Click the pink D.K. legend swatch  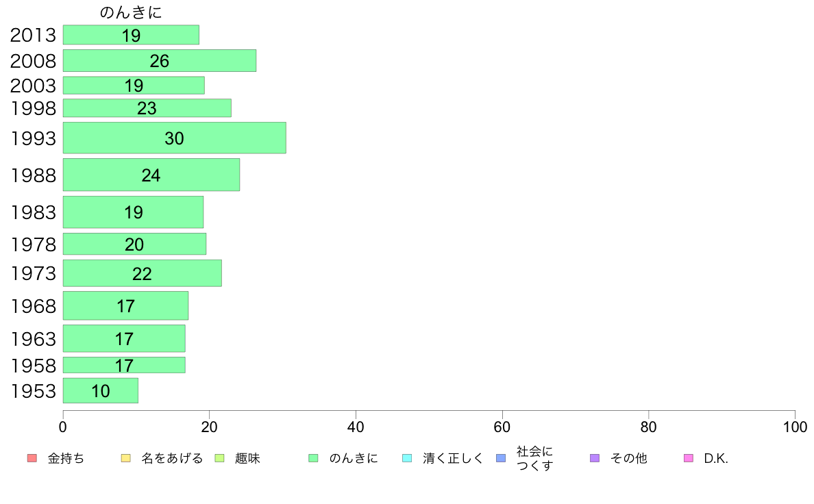[x=689, y=458]
